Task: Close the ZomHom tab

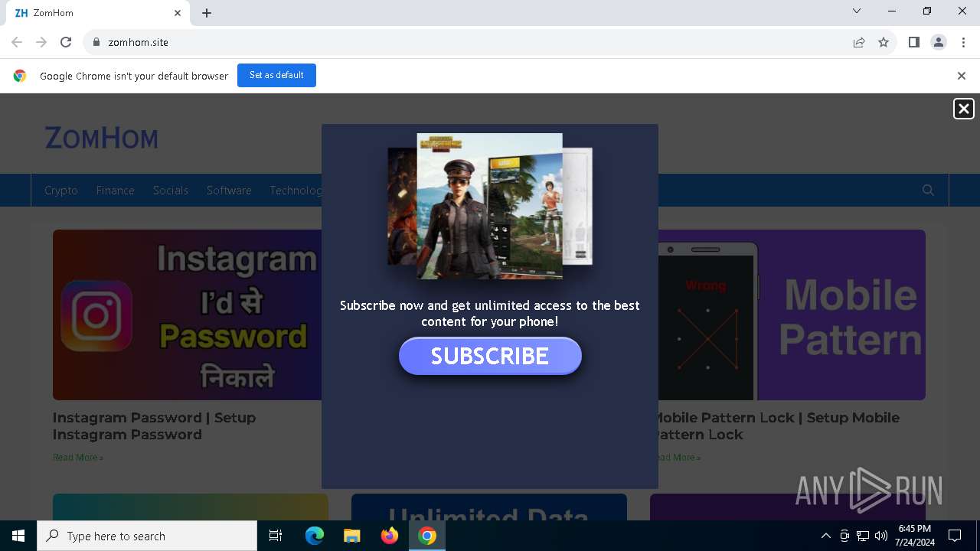Action: [178, 13]
